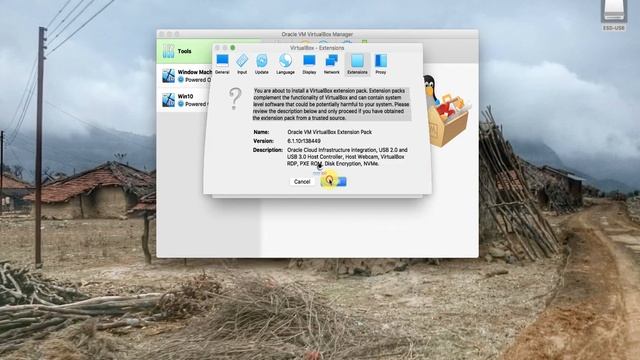Click Window Machine powered-off status icon

[181, 80]
